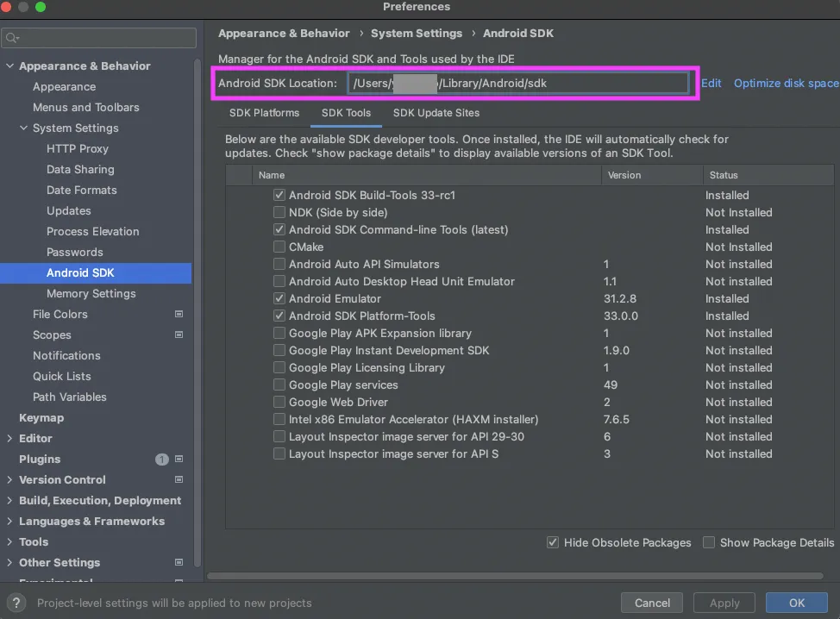
Task: Uncheck Android SDK Build-Tools 33-rc1
Action: tap(279, 195)
